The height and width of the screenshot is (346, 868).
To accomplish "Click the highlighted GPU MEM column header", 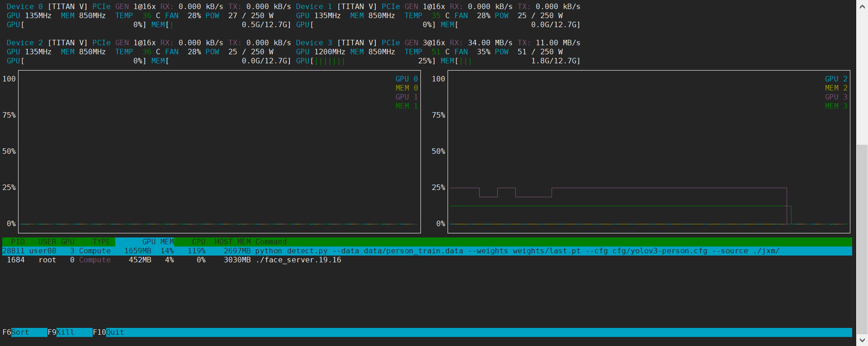I will (145, 242).
